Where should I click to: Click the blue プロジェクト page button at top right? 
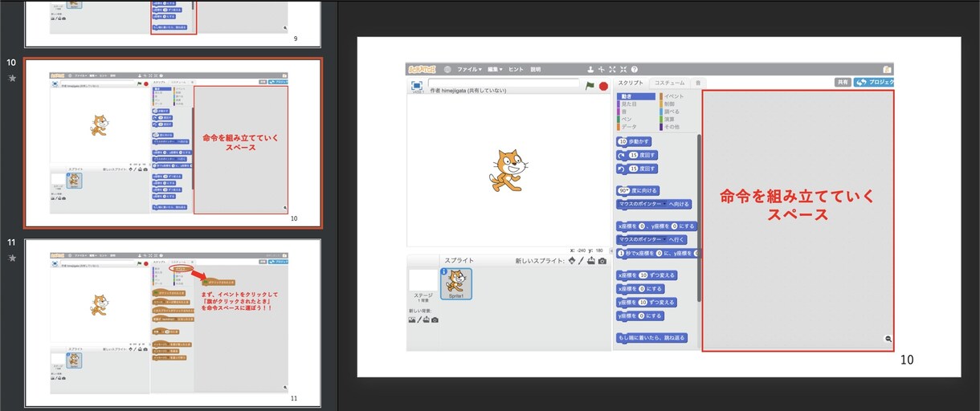pyautogui.click(x=874, y=83)
